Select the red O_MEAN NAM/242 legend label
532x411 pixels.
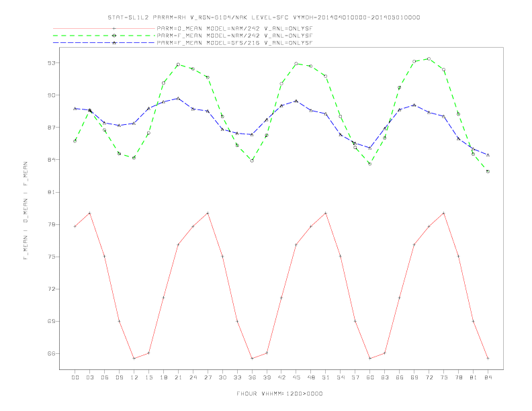(234, 28)
